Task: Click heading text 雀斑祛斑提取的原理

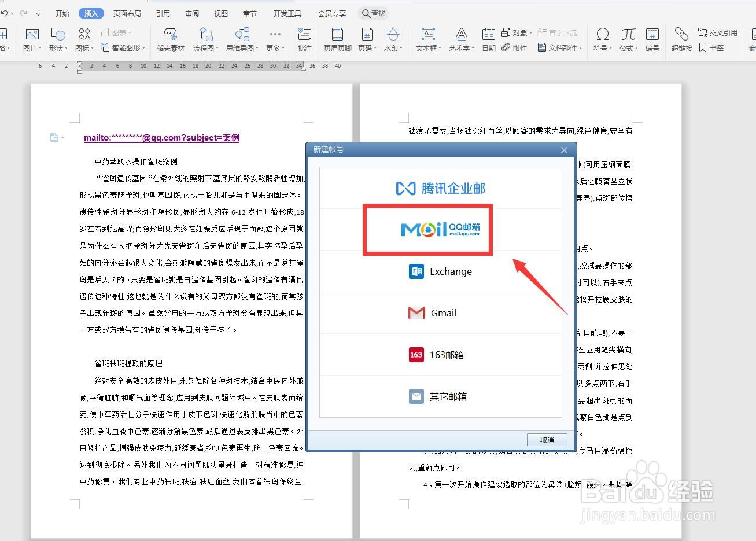Action: tap(128, 363)
